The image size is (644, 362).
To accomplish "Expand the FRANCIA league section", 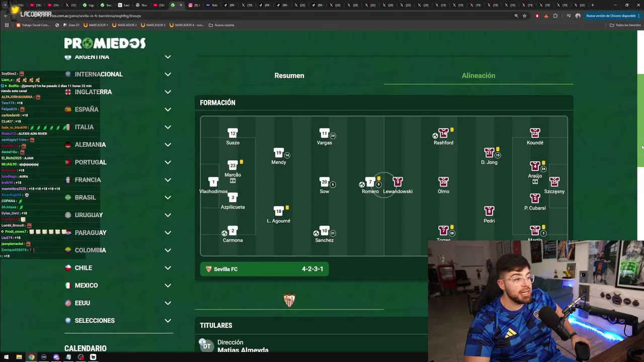I will click(168, 180).
